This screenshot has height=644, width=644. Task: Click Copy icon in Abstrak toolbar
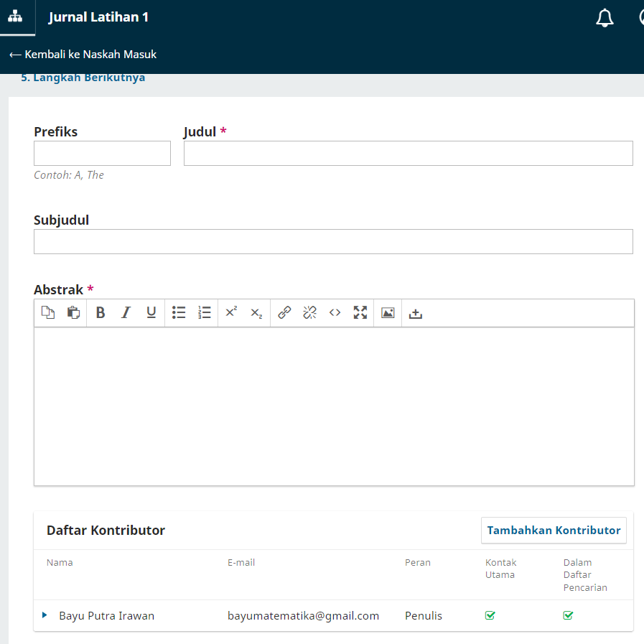pos(48,313)
